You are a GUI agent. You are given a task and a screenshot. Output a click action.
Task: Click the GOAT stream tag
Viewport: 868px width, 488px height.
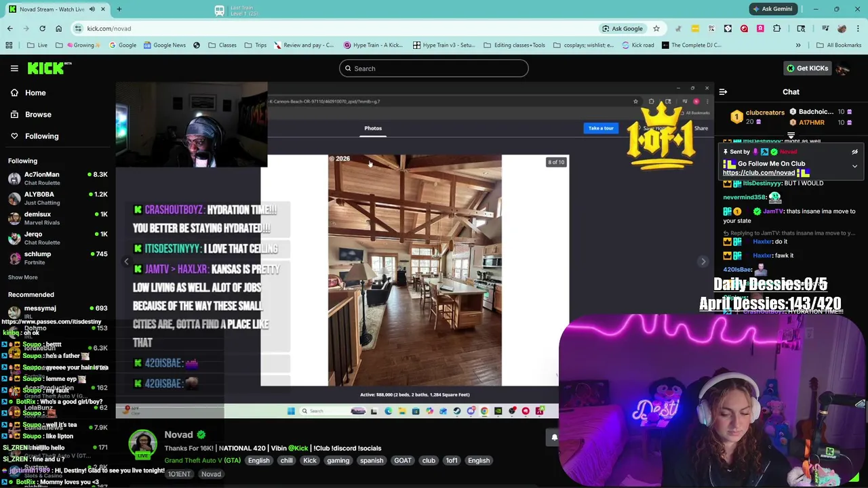click(x=402, y=460)
